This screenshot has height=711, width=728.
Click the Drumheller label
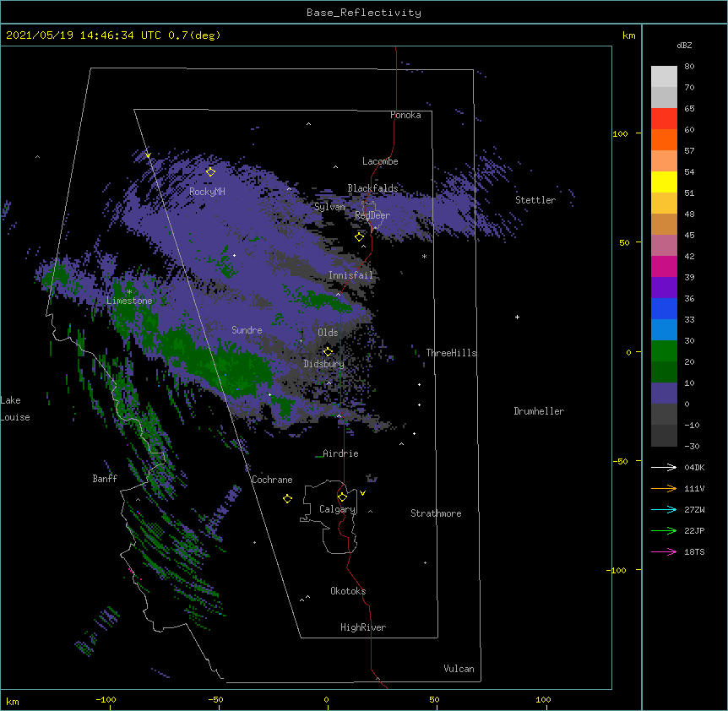click(x=539, y=411)
